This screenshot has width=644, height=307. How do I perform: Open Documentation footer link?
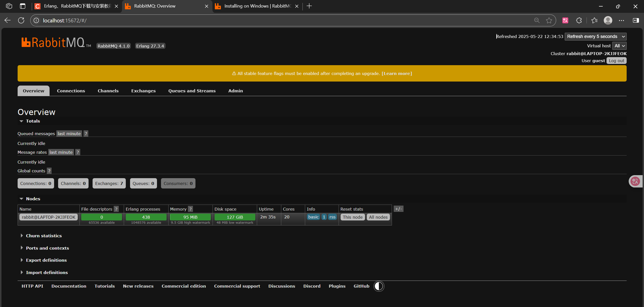click(69, 286)
